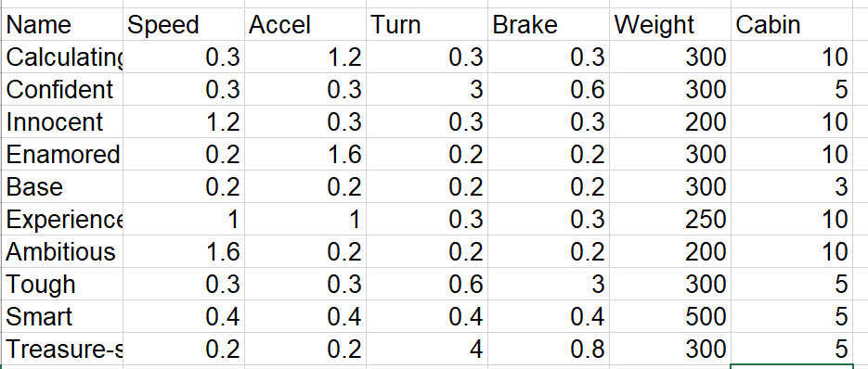Select Tough brake value 3

pos(549,284)
